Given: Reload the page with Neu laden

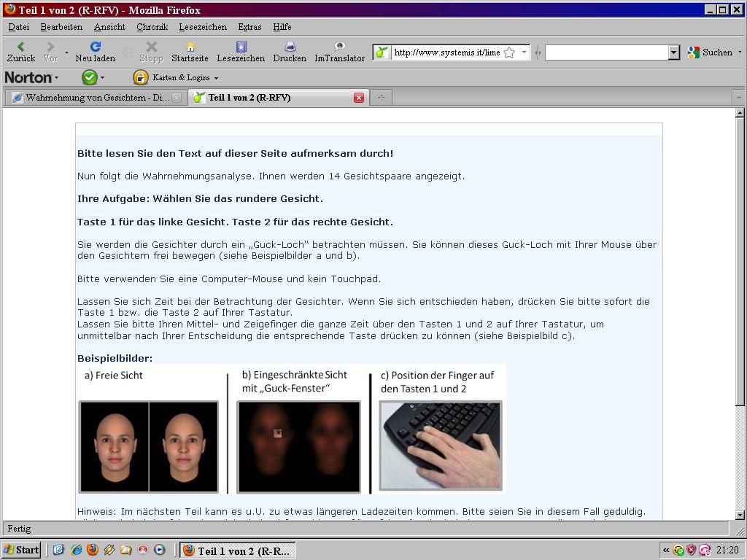Looking at the screenshot, I should pyautogui.click(x=95, y=52).
